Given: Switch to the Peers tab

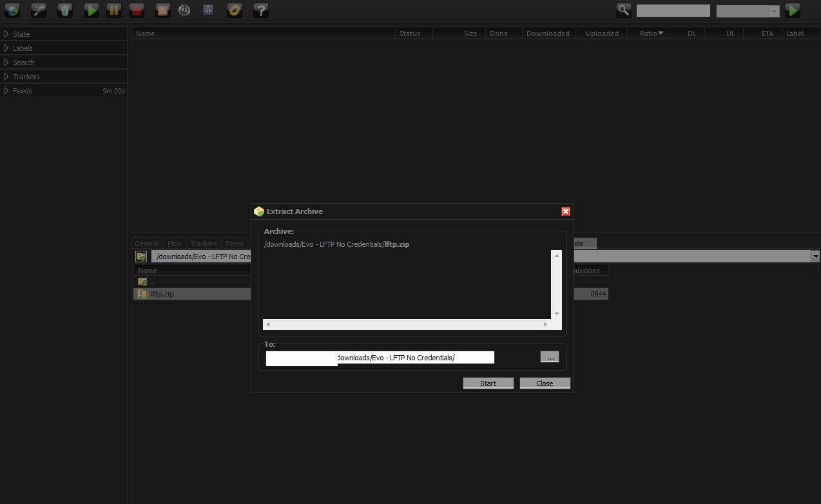Looking at the screenshot, I should [234, 243].
